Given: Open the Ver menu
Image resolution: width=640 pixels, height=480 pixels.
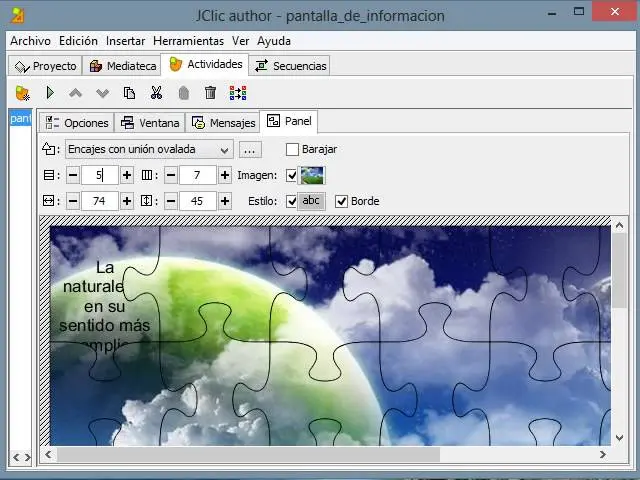Looking at the screenshot, I should 240,41.
